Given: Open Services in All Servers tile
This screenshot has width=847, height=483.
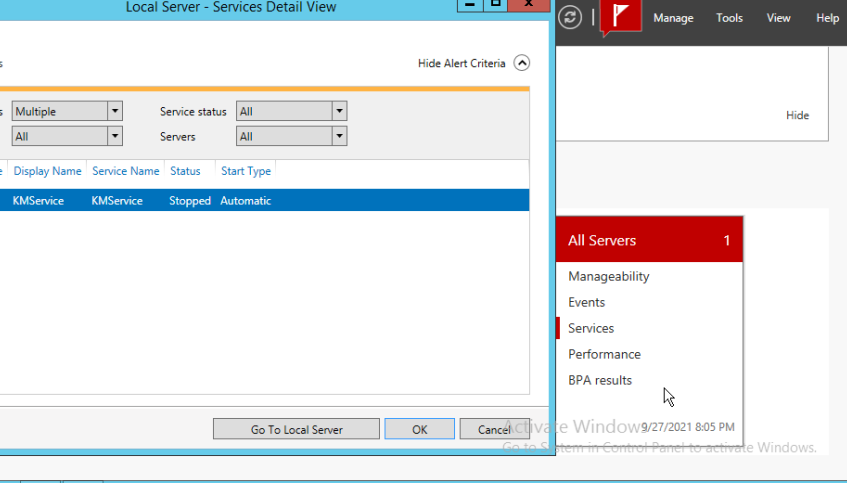Looking at the screenshot, I should pos(591,328).
